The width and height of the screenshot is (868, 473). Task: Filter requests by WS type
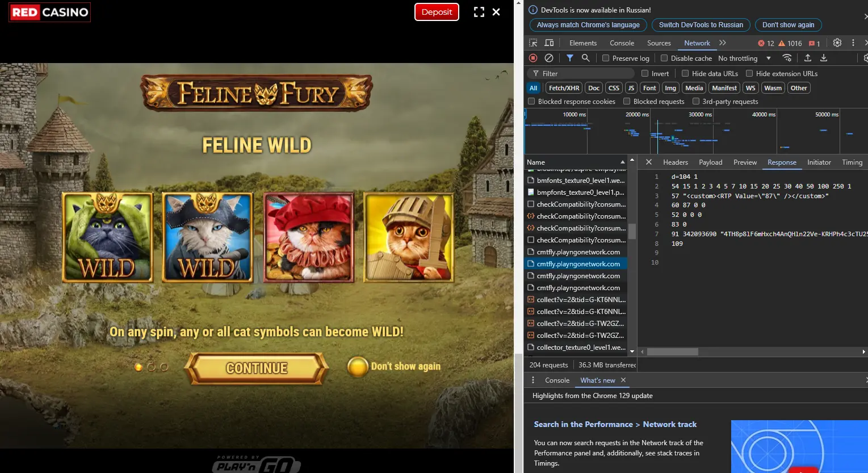point(750,88)
